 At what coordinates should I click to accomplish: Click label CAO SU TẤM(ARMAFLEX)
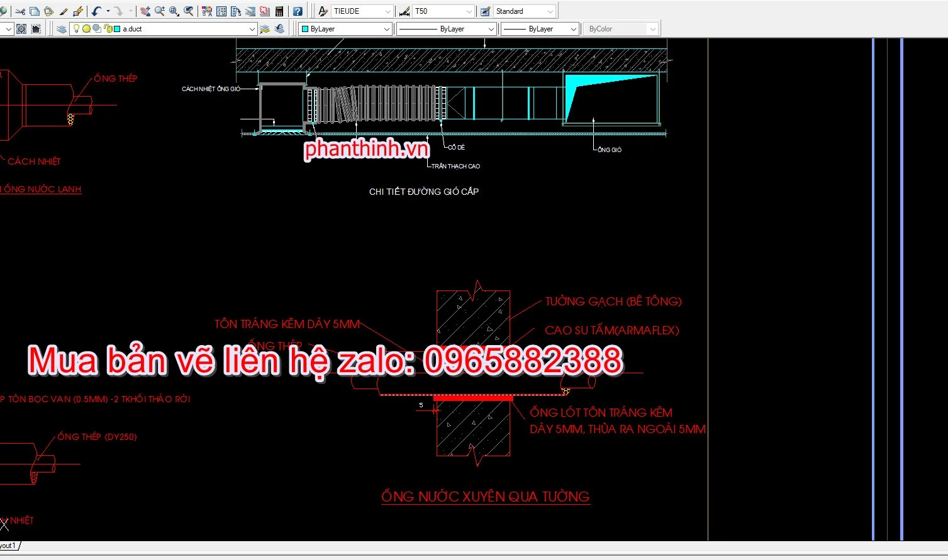click(612, 331)
